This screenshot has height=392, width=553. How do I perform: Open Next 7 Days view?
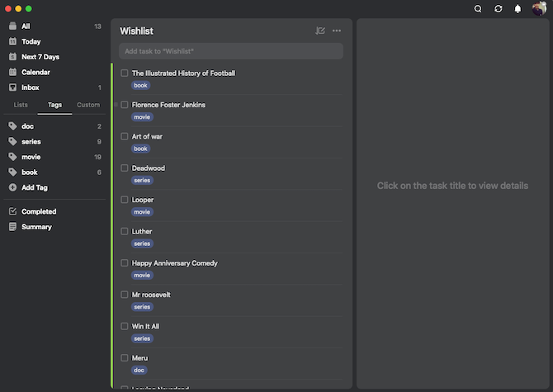click(40, 57)
